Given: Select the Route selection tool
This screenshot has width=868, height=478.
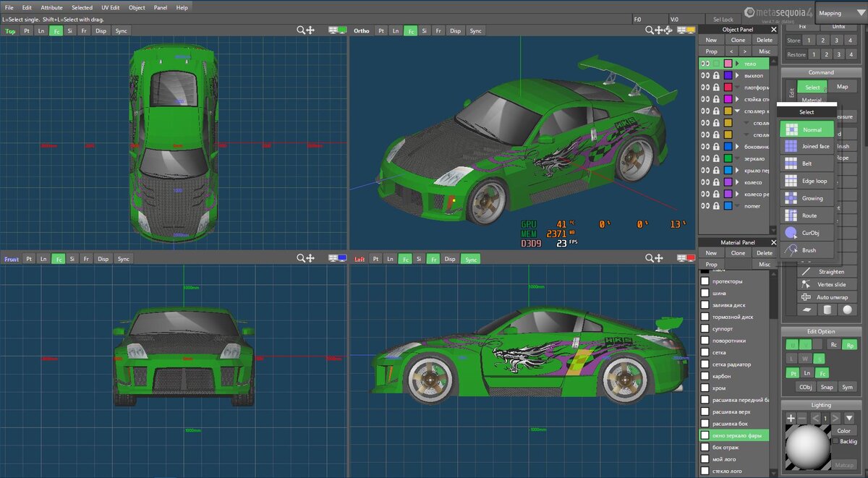Looking at the screenshot, I should pyautogui.click(x=807, y=216).
